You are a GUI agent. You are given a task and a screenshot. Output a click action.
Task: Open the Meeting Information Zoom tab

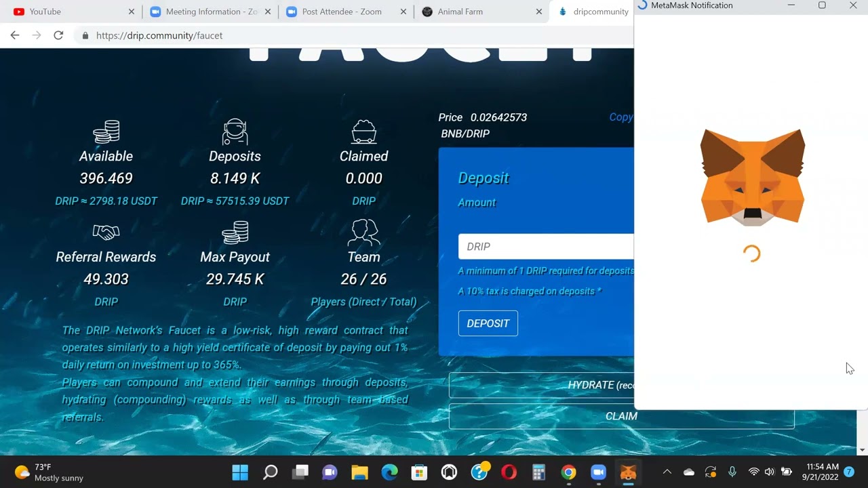210,12
